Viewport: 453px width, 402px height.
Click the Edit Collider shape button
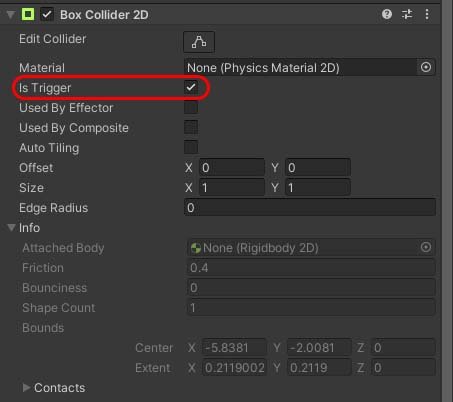pos(199,42)
